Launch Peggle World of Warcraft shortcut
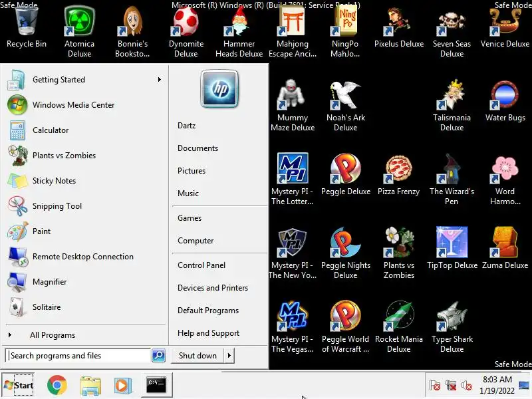532x399 pixels. tap(345, 327)
